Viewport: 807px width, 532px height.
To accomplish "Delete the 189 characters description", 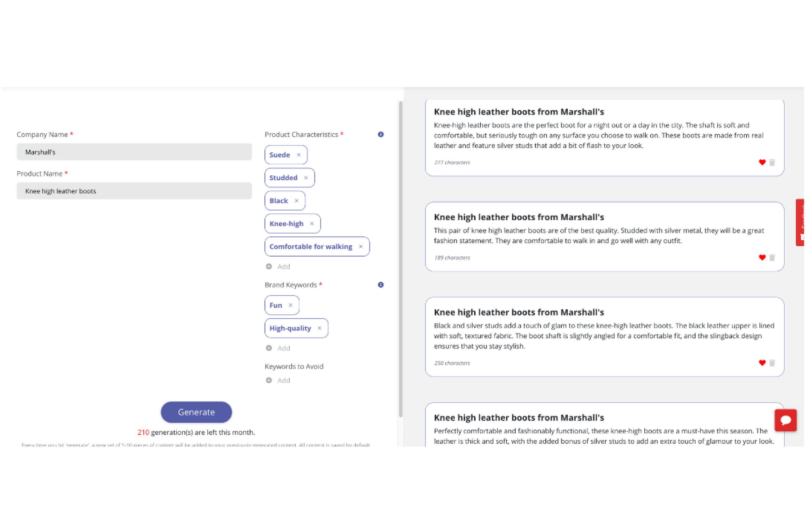I will (x=772, y=258).
